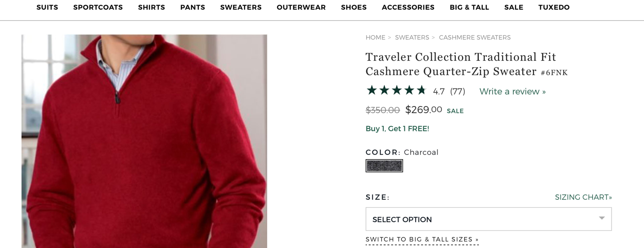Viewport: 644px width, 248px height.
Task: Go to the Shirts section
Action: point(151,7)
